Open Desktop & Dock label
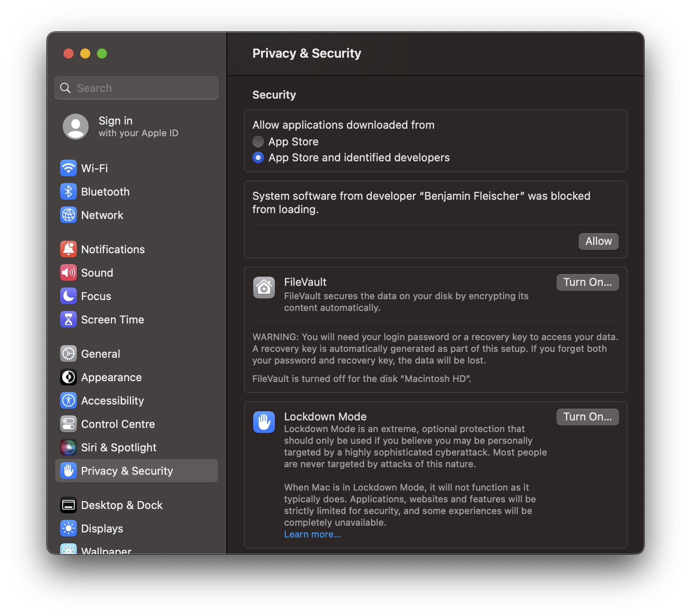 click(x=122, y=505)
